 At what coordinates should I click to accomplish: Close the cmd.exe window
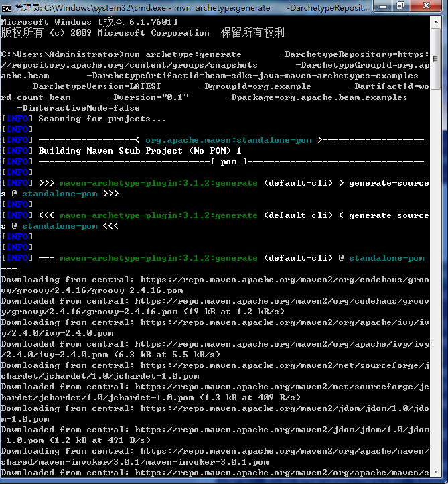click(x=426, y=6)
